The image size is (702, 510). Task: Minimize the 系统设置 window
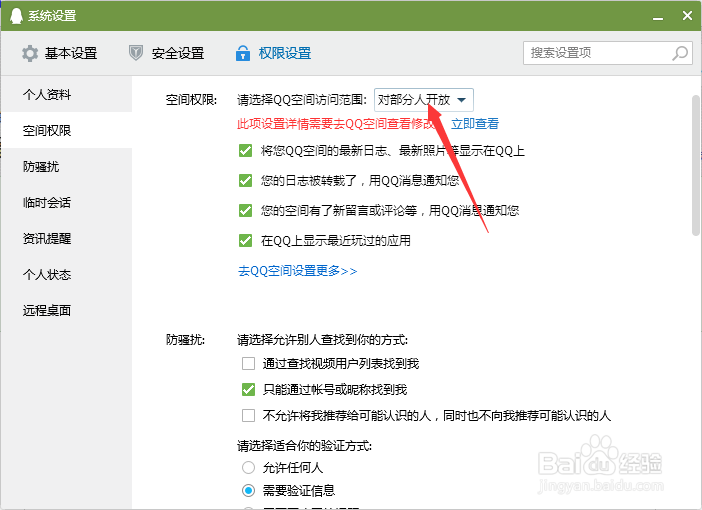pos(658,17)
